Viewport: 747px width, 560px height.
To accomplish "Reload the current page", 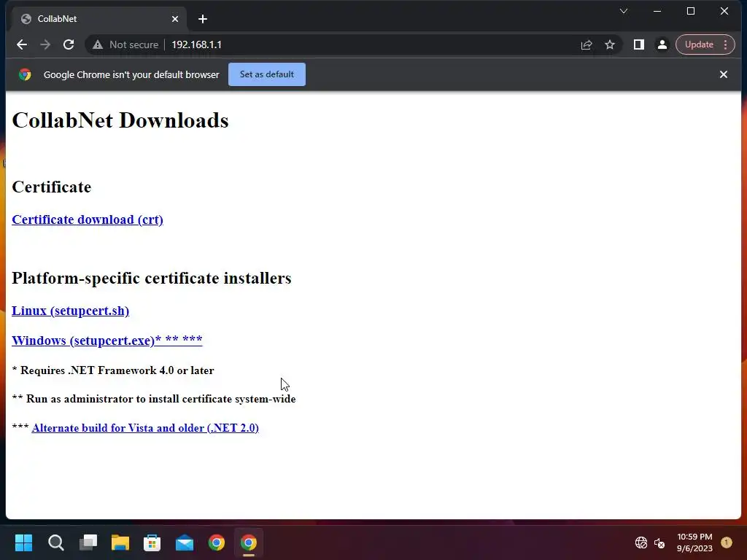I will tap(69, 44).
